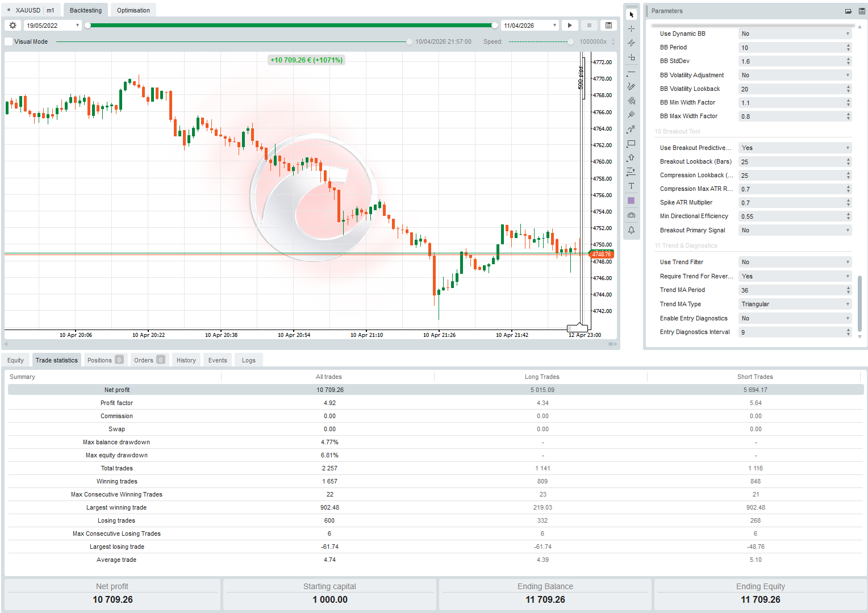Click the price alert bell icon
This screenshot has height=613, width=868.
point(631,230)
